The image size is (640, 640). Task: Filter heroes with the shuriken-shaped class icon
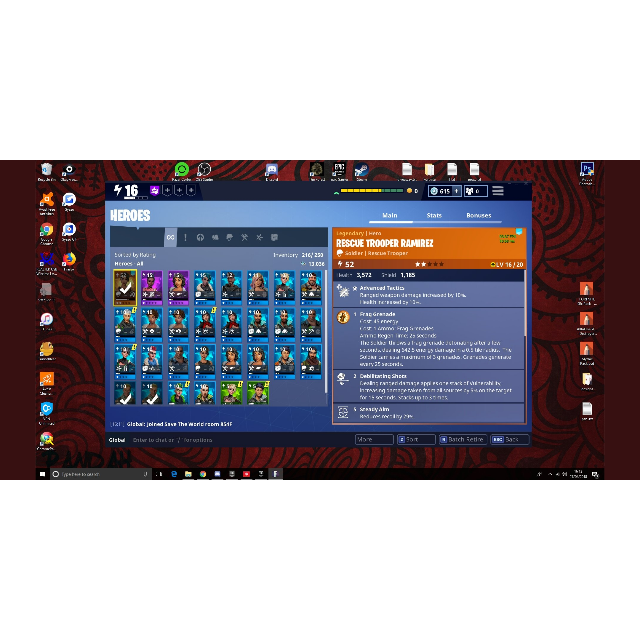click(259, 237)
